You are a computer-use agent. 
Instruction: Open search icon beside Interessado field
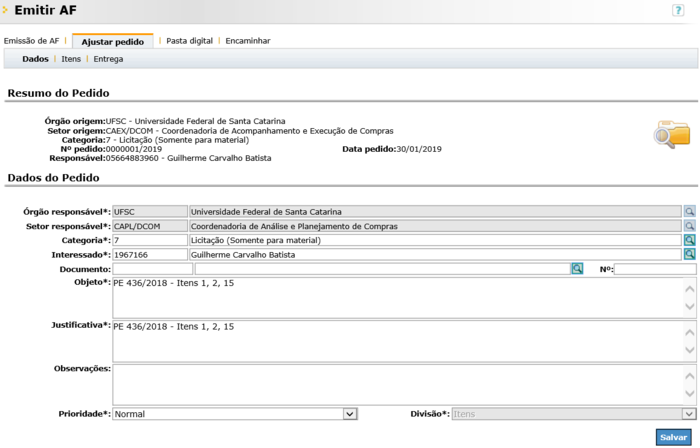click(x=689, y=255)
